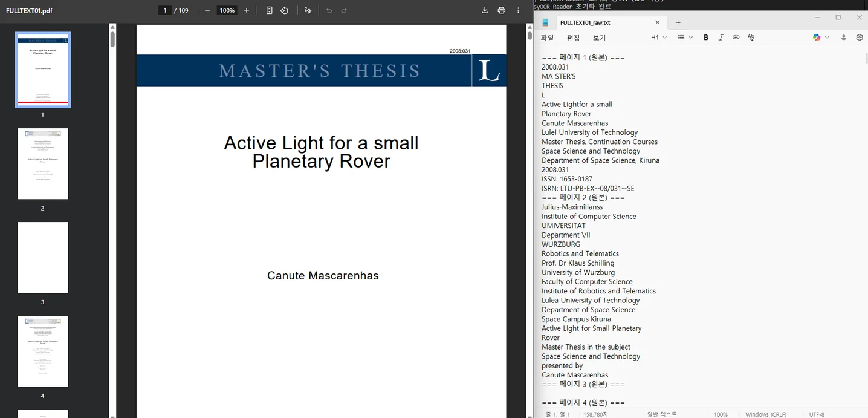The height and width of the screenshot is (418, 868).
Task: Select the page 2 thumbnail
Action: click(42, 164)
